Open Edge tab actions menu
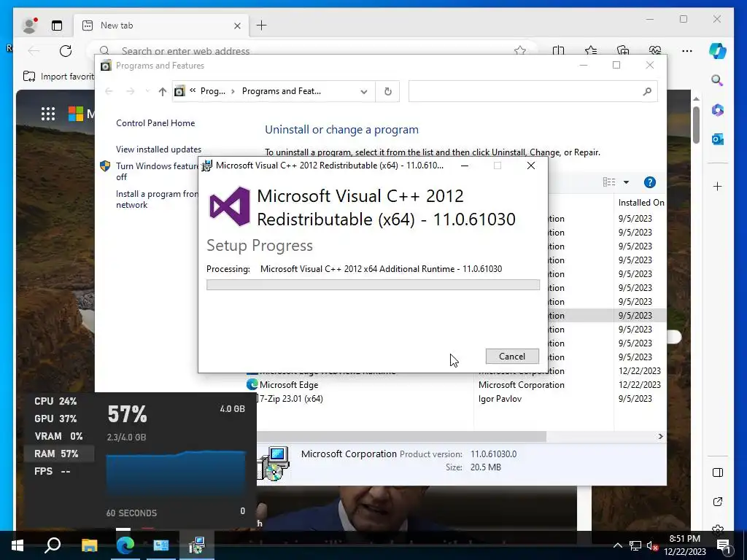The height and width of the screenshot is (560, 747). pos(57,26)
